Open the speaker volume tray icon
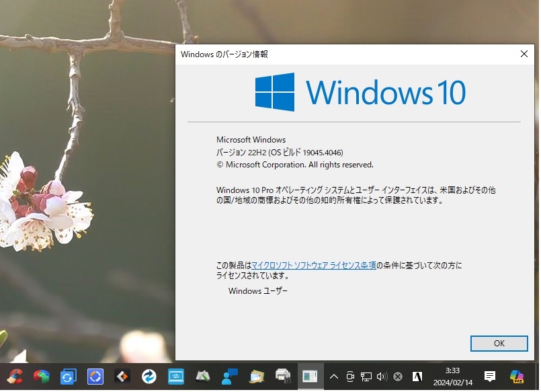This screenshot has width=541, height=392. [382, 377]
